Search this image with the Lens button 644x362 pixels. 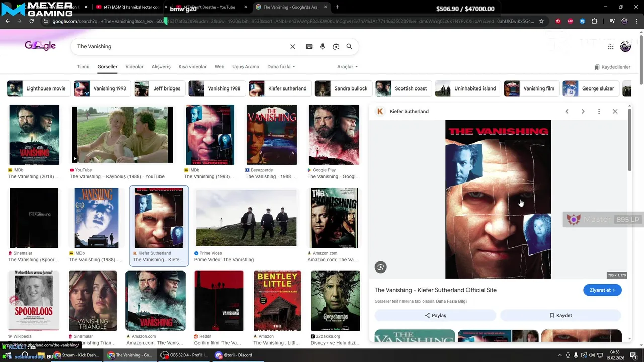pos(381,267)
